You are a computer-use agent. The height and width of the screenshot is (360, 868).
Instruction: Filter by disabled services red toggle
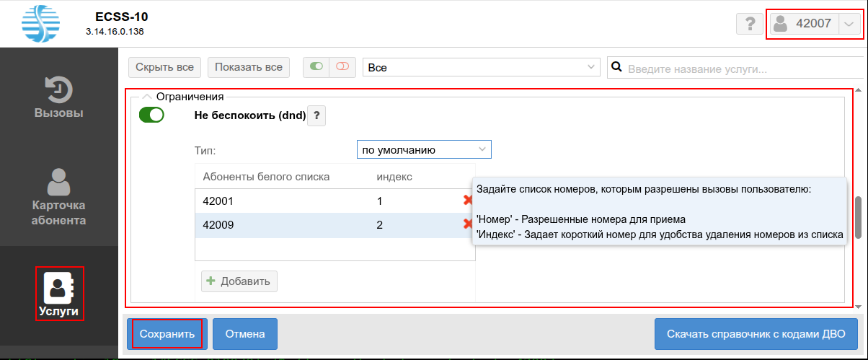(x=342, y=67)
